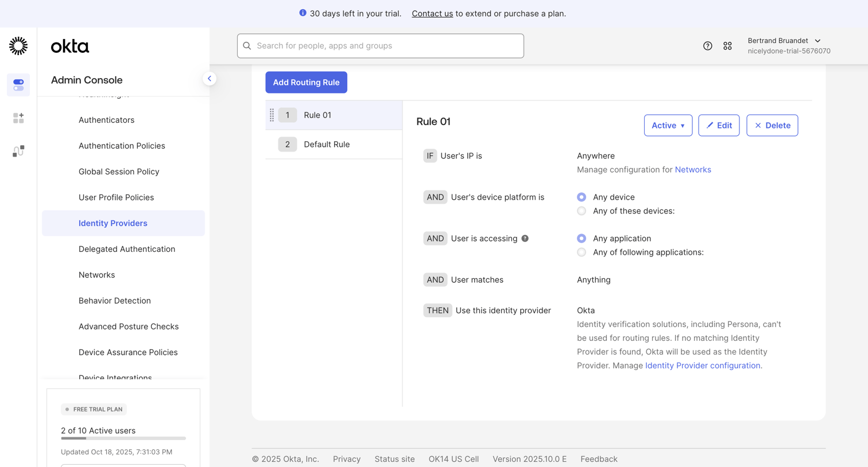Grab the drag handle for Rule 01
Image resolution: width=868 pixels, height=467 pixels.
pyautogui.click(x=272, y=115)
